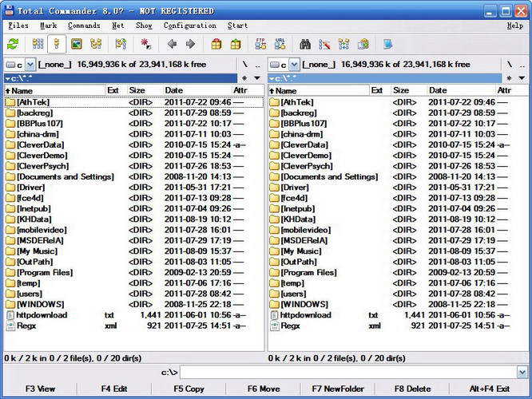Open the Net menu
Image resolution: width=532 pixels, height=399 pixels.
117,26
